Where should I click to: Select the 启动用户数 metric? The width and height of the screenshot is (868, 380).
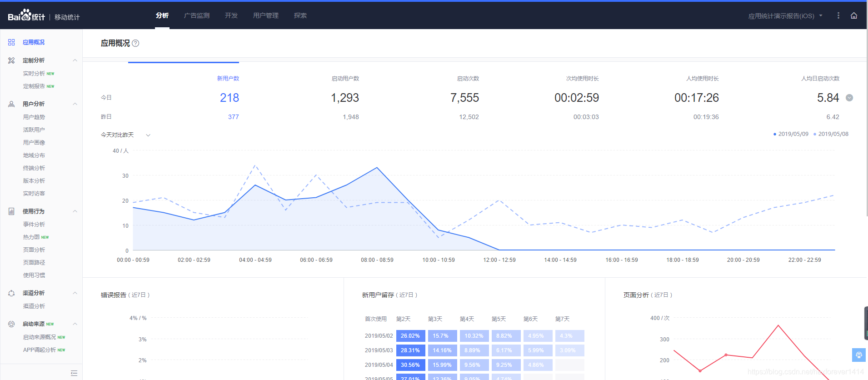pos(345,79)
